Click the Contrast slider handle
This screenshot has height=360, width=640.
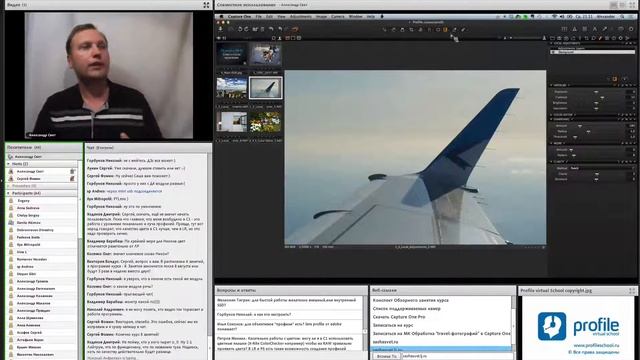[x=602, y=97]
